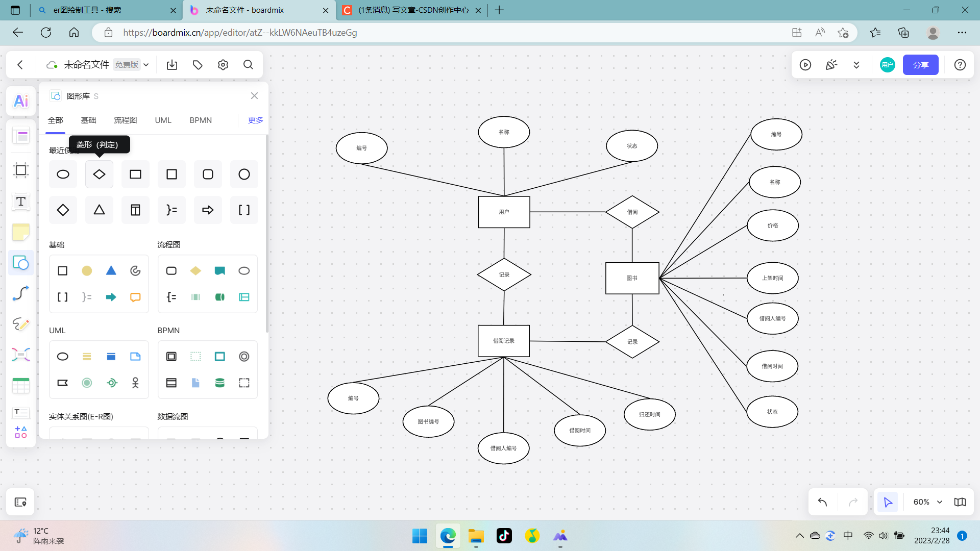980x551 pixels.
Task: Toggle the page outline book view
Action: click(960, 502)
